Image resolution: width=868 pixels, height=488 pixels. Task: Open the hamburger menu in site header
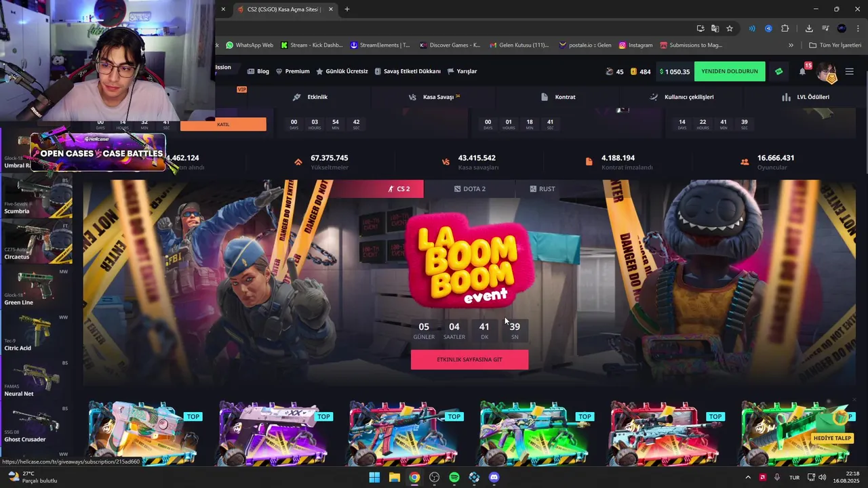click(850, 71)
